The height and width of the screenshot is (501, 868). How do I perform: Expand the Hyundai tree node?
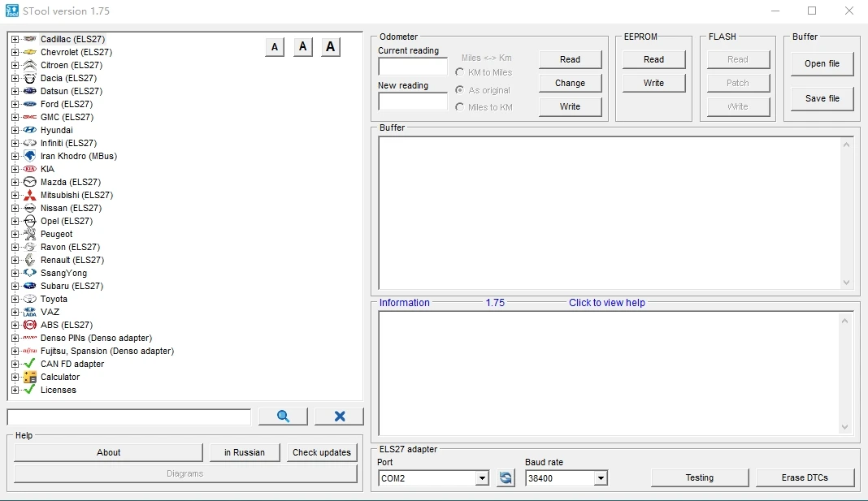[x=15, y=130]
